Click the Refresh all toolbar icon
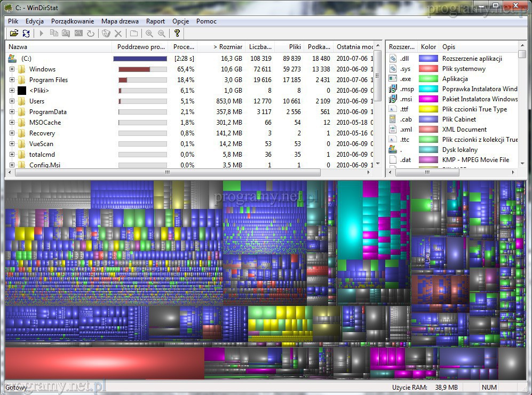Screen dimensions: 532x395 26,34
